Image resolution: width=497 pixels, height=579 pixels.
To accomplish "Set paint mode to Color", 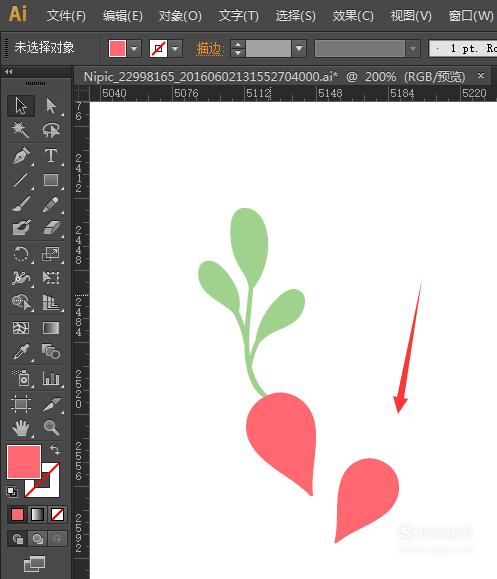I will click(x=17, y=514).
